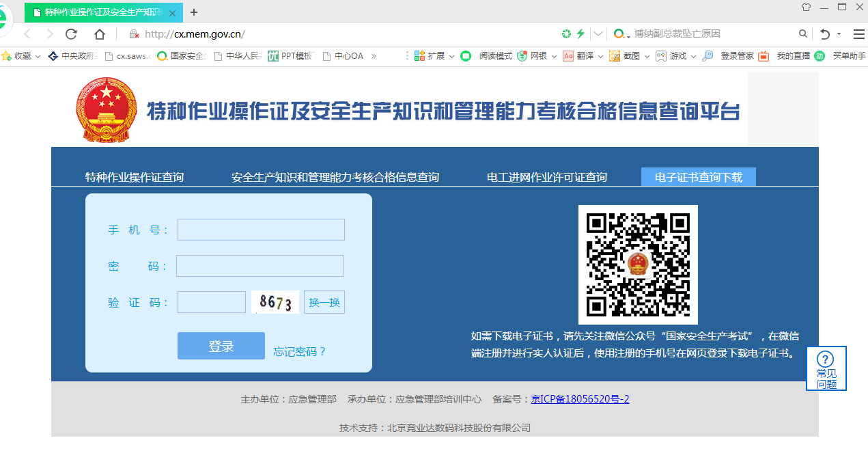
Task: Click the 登录 login button
Action: (221, 346)
